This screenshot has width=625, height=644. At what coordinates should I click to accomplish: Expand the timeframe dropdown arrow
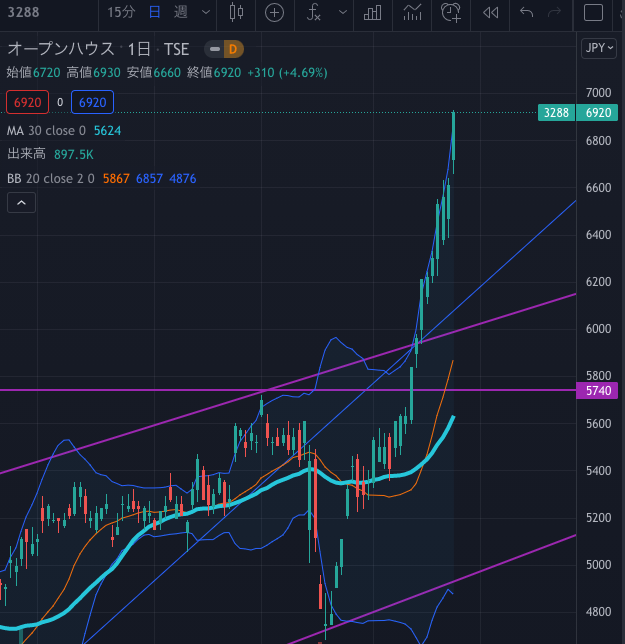206,12
